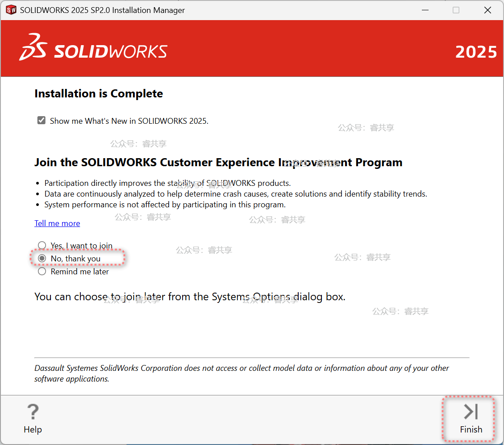Select the "No, thank you" radio button
The height and width of the screenshot is (445, 504).
coord(42,258)
